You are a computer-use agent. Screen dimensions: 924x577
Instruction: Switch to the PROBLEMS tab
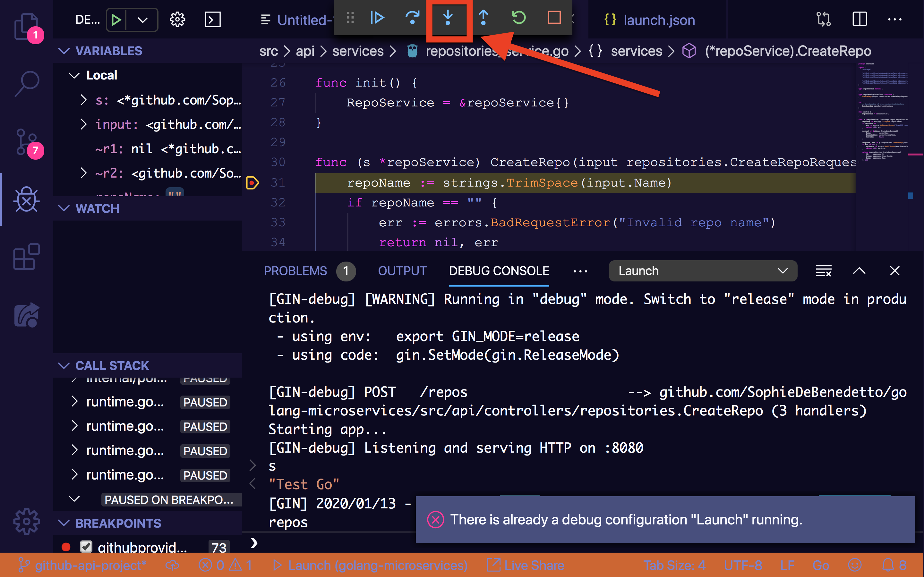point(295,271)
